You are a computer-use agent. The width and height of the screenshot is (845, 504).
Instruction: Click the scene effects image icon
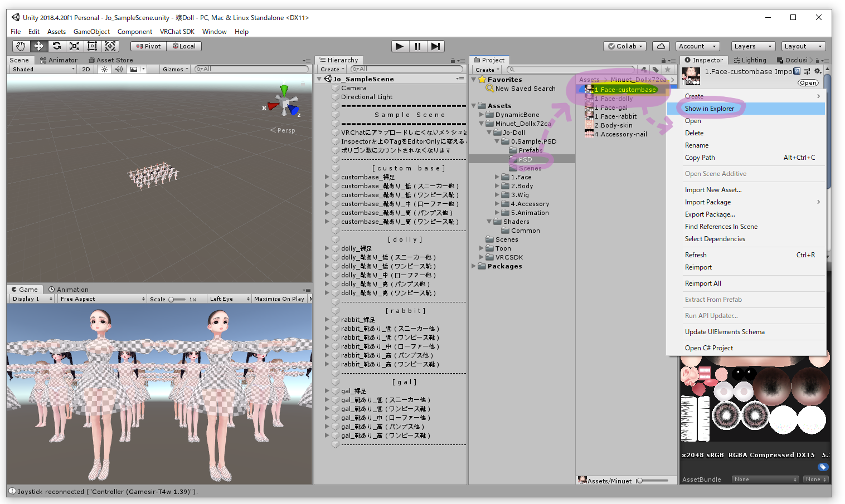[134, 69]
